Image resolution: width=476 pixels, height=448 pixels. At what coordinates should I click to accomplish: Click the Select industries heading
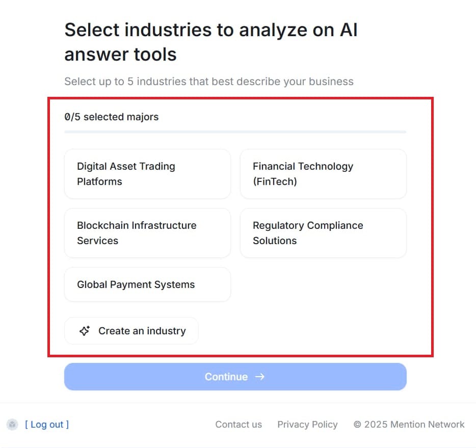[210, 42]
